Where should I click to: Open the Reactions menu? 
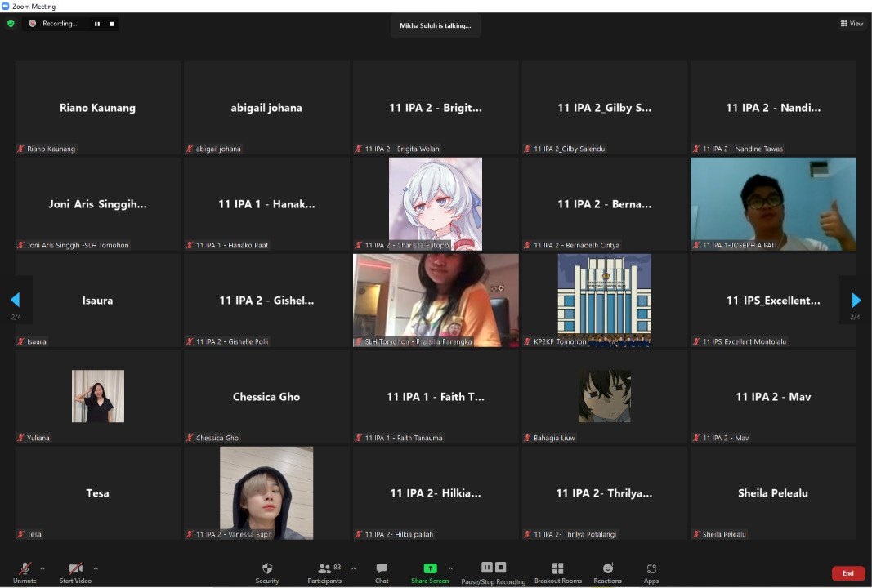point(608,568)
